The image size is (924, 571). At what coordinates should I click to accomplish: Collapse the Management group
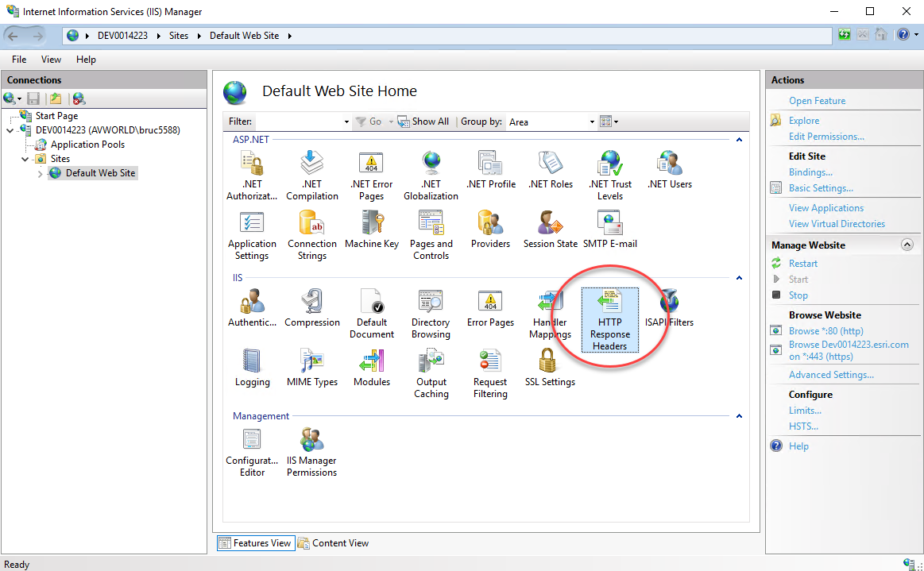tap(739, 416)
